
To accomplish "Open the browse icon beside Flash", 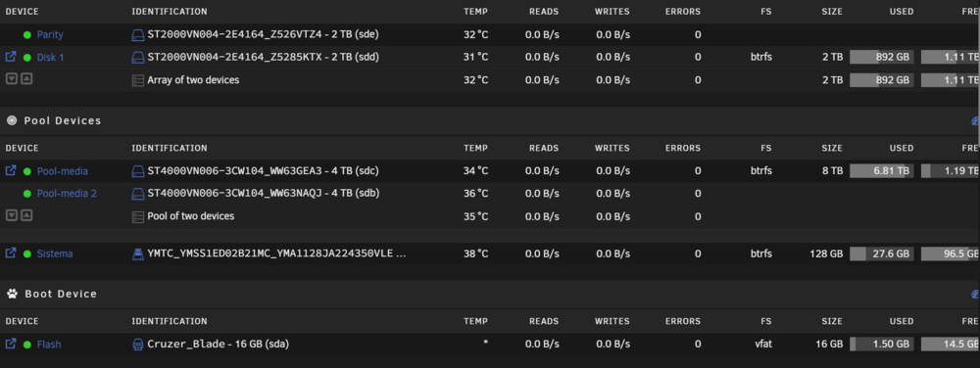I will 11,344.
